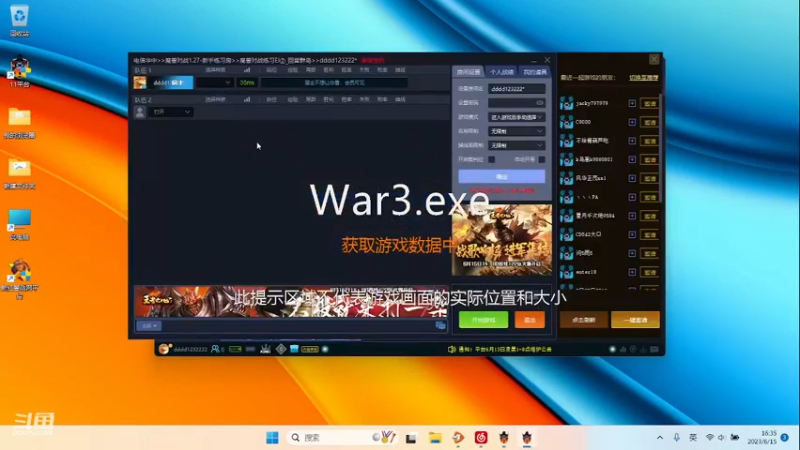Click team 2 empty slot avatar

click(x=140, y=112)
